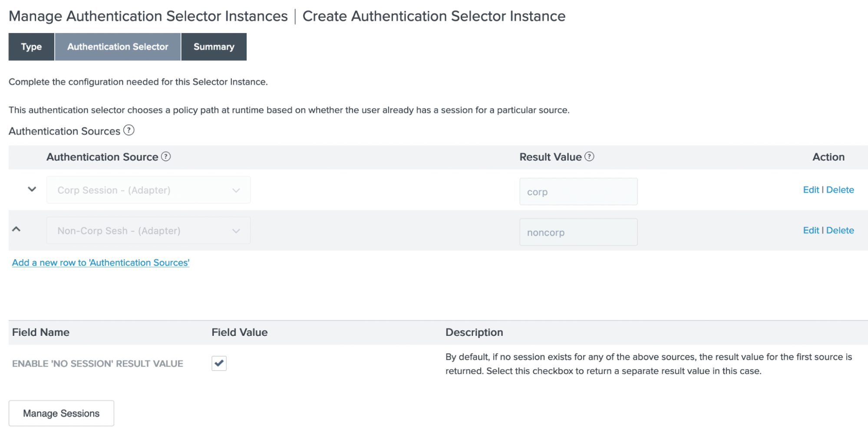This screenshot has width=868, height=430.
Task: Click ENABLE 'NO SESSION' RESULT VALUE label
Action: click(x=98, y=364)
